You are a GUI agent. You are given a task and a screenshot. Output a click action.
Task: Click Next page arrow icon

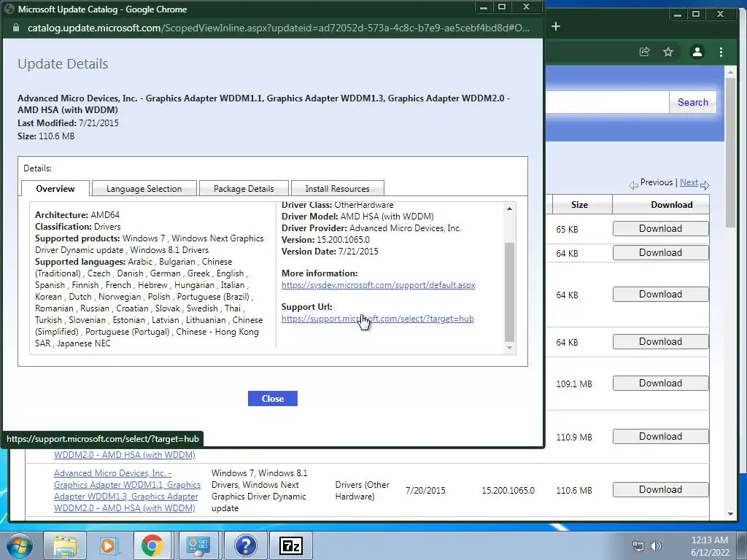coord(705,185)
